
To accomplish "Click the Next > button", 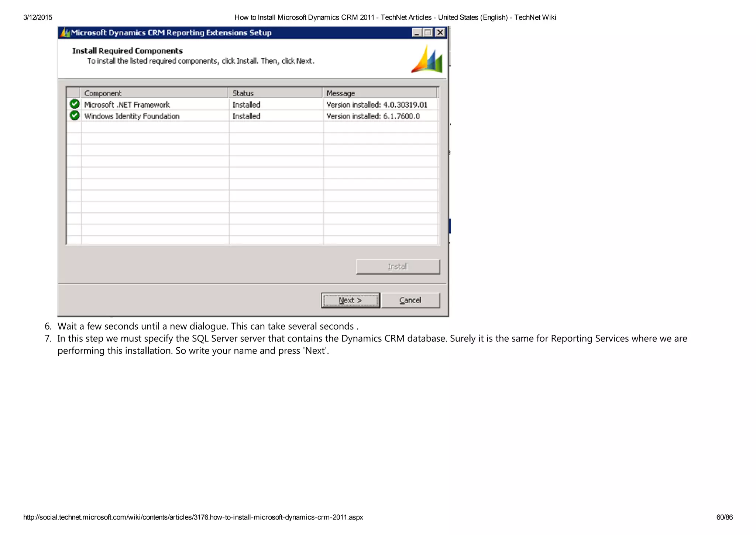I will (350, 300).
